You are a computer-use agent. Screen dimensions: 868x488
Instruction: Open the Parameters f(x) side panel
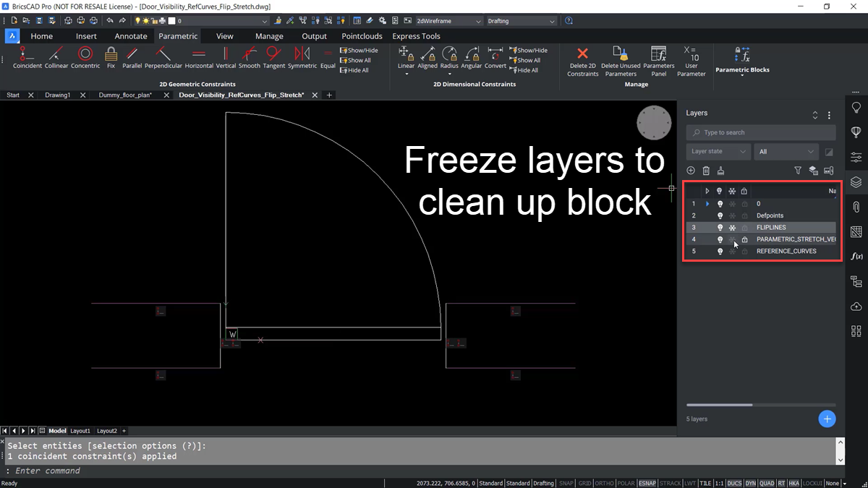click(x=856, y=257)
